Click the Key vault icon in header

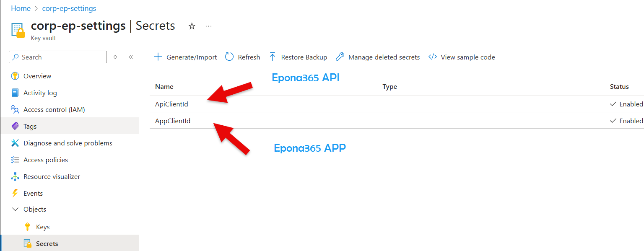18,31
